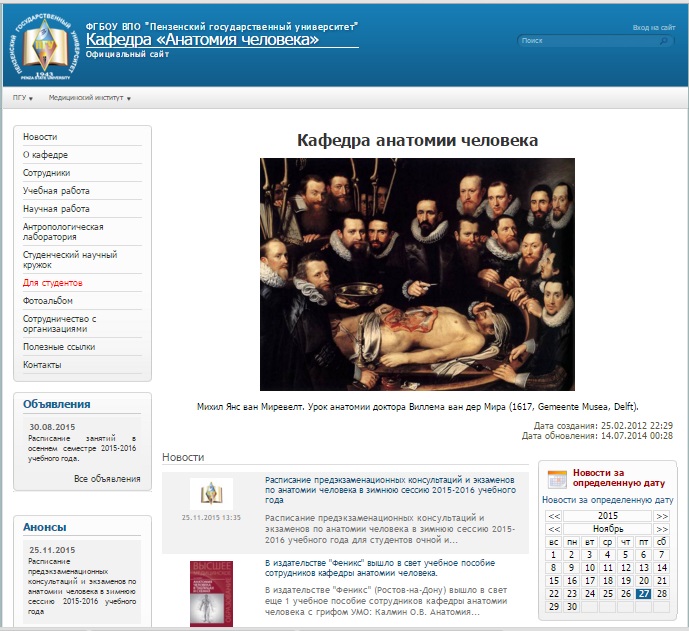The image size is (689, 631).
Task: Click the Дата обновления: 14.07.2014 00:28 text
Action: click(597, 436)
